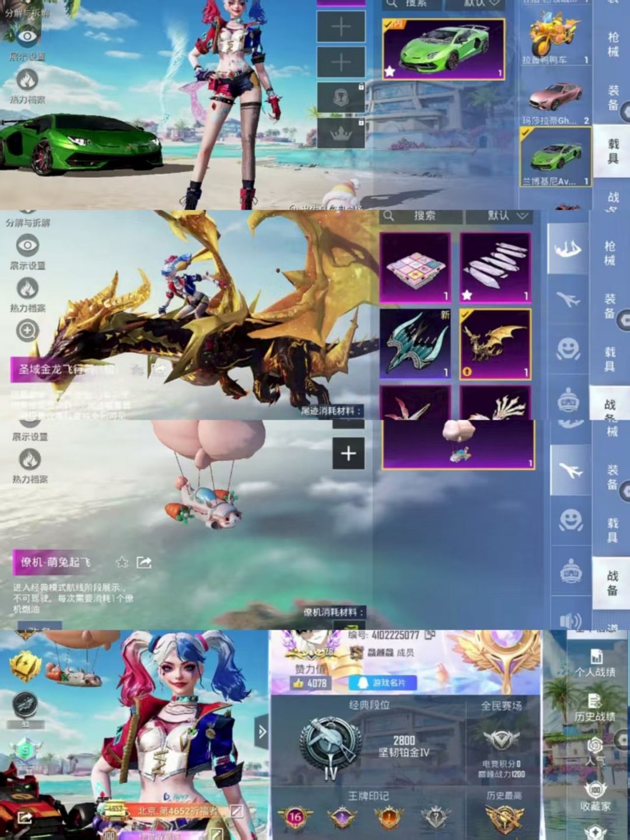Switch to 载具 tab in vehicle panel
Screen dimensions: 630x840
(613, 151)
